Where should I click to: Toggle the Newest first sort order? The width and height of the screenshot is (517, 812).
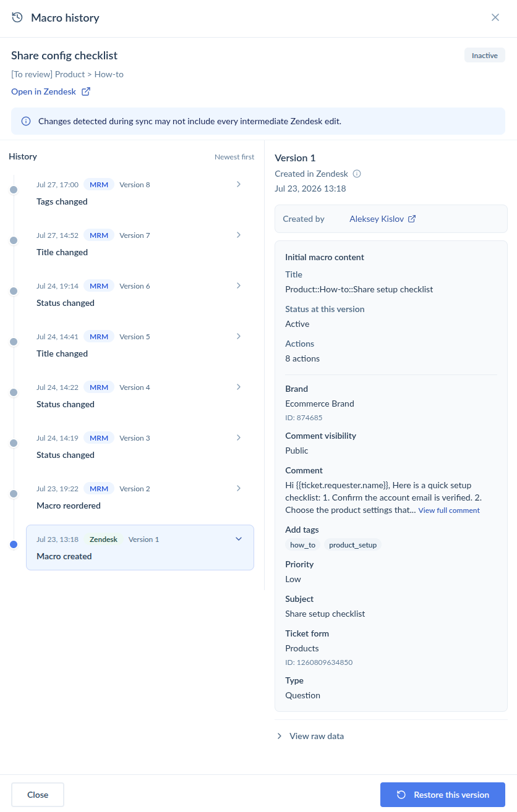tap(234, 157)
